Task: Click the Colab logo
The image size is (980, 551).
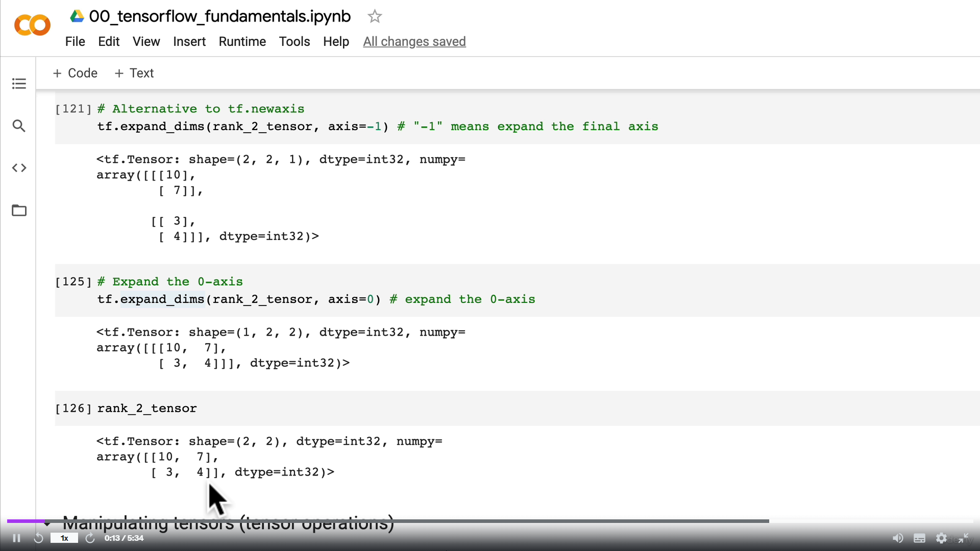Action: click(32, 25)
